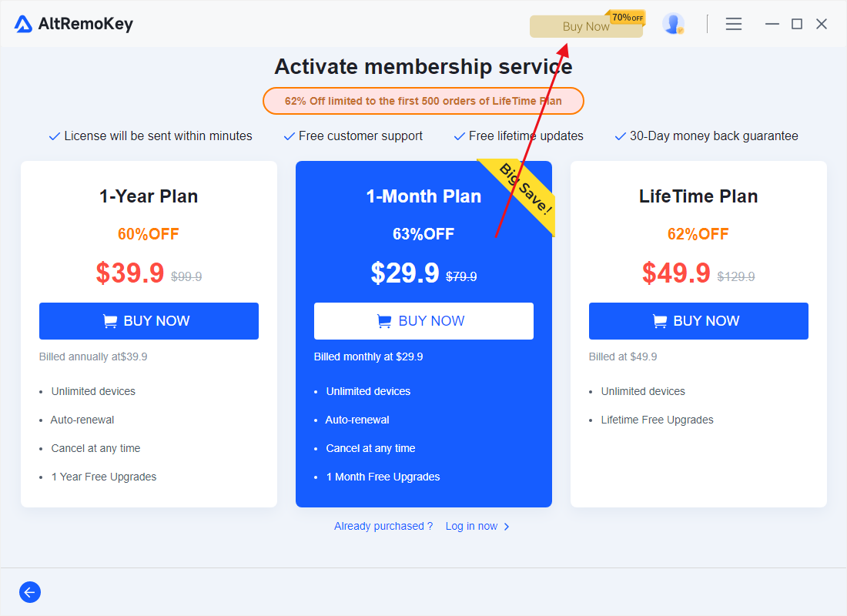847x616 pixels.
Task: Maximize the AltRemoKey window
Action: (797, 24)
